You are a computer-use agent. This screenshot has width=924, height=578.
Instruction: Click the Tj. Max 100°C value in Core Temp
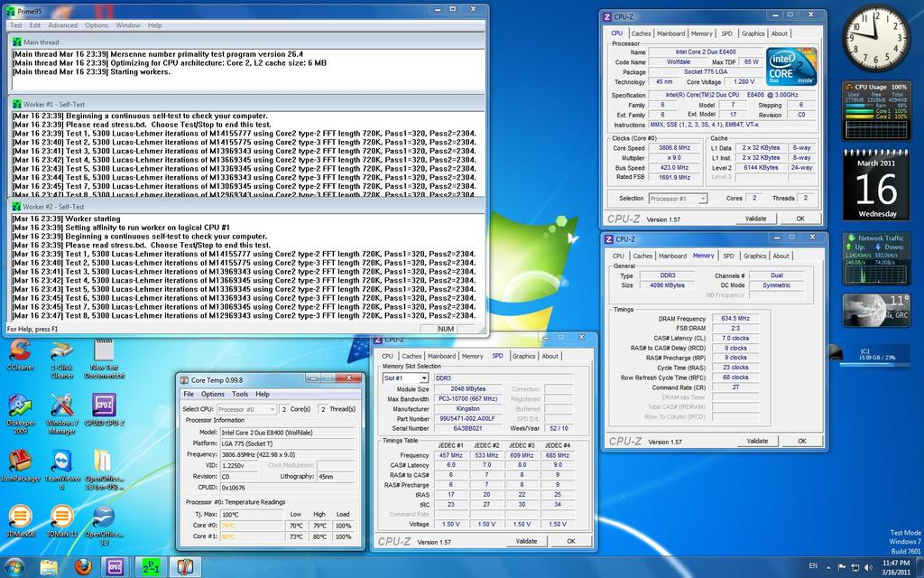tap(252, 514)
